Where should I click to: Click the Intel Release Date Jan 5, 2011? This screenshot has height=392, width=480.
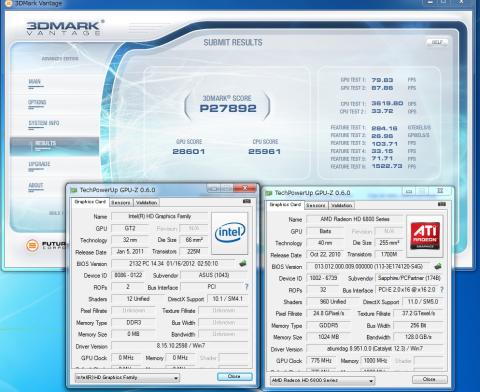click(x=130, y=252)
